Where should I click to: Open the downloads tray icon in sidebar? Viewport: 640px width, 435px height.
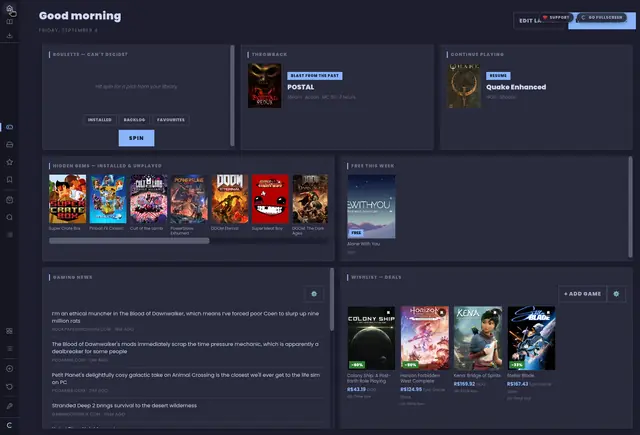coord(9,36)
